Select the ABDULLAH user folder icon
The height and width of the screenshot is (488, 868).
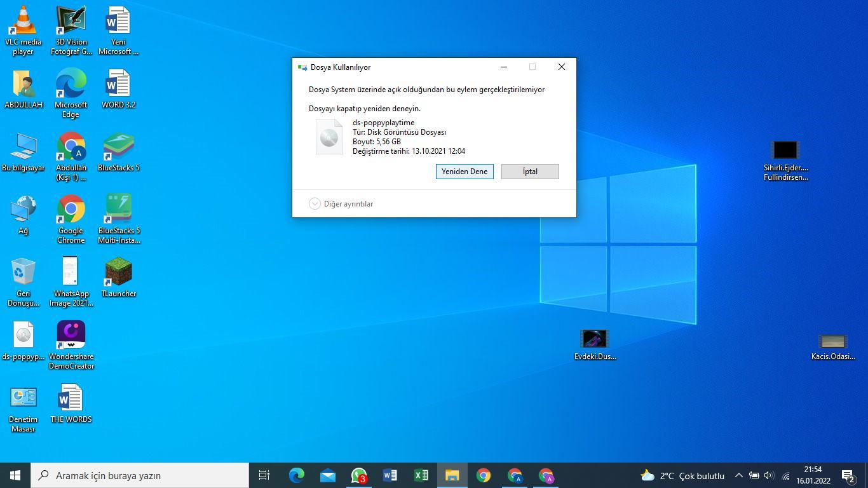[x=24, y=89]
